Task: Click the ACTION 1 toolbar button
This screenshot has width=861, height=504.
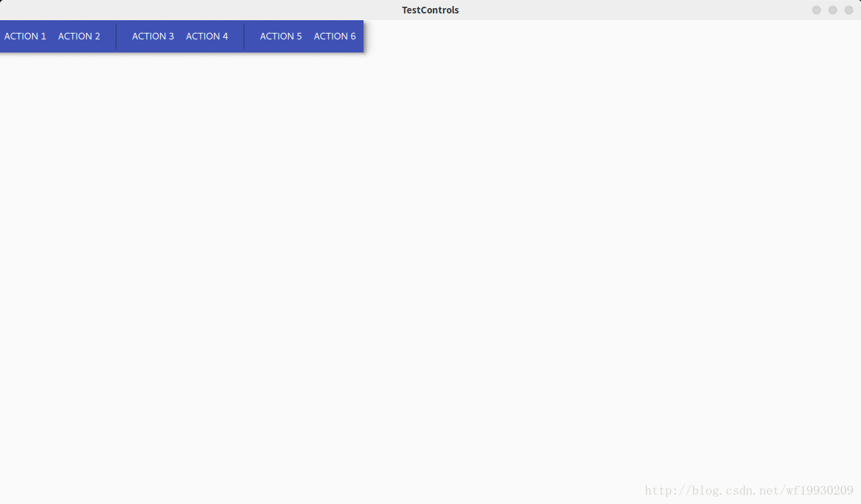Action: click(x=26, y=36)
